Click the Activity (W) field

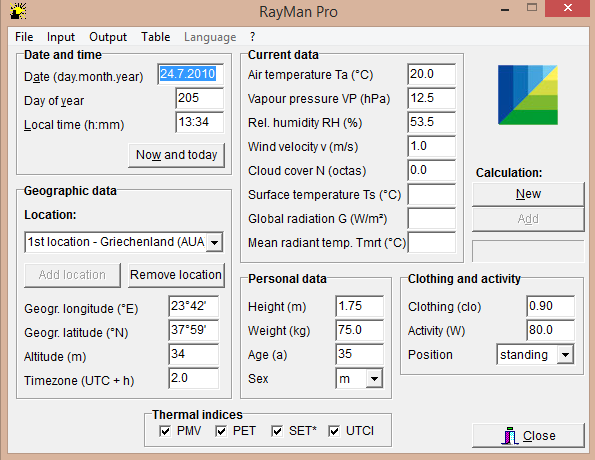coord(550,330)
